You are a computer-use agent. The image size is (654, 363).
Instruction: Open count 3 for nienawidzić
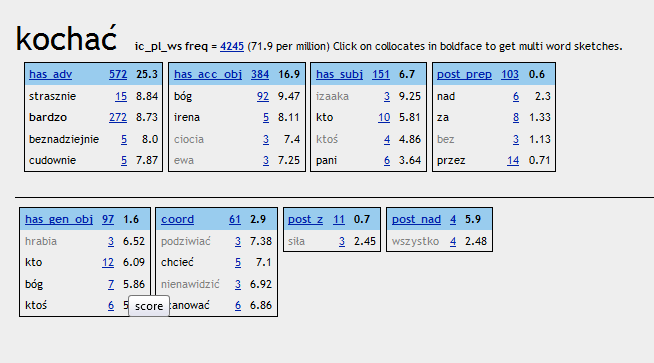[238, 285]
